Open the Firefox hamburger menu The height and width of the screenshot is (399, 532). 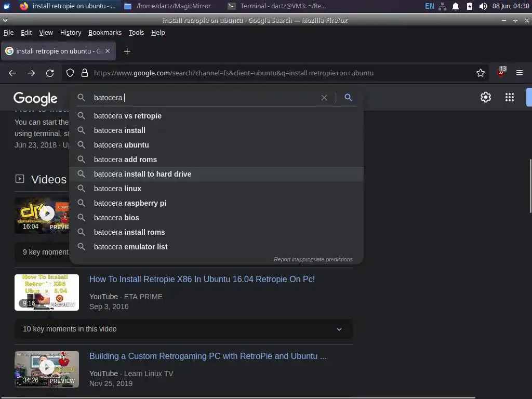pos(520,73)
